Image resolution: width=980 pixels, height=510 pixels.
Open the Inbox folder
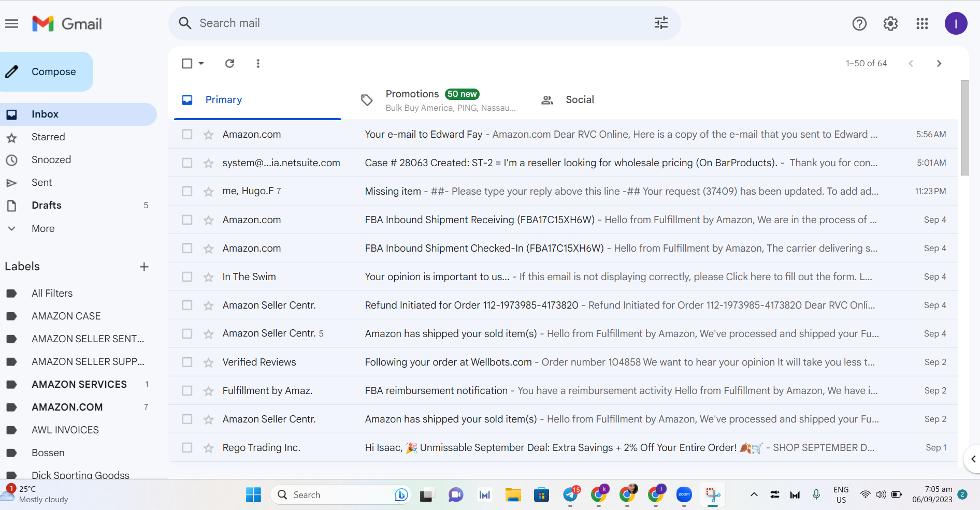(78, 114)
